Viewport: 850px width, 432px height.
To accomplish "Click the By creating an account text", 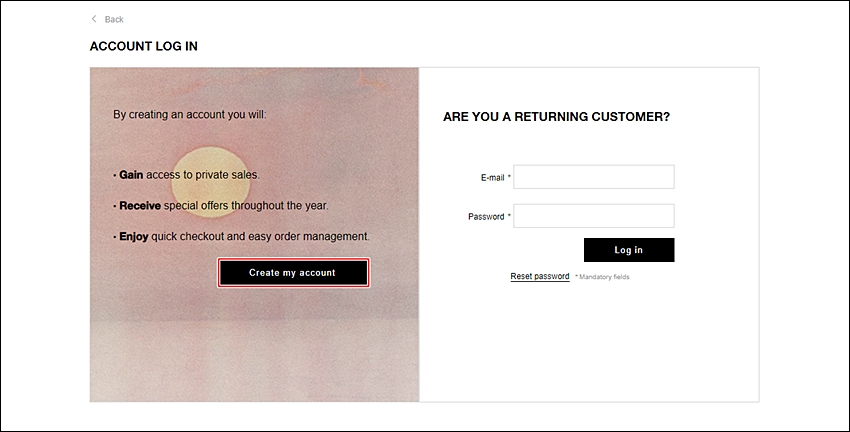I will click(x=190, y=115).
